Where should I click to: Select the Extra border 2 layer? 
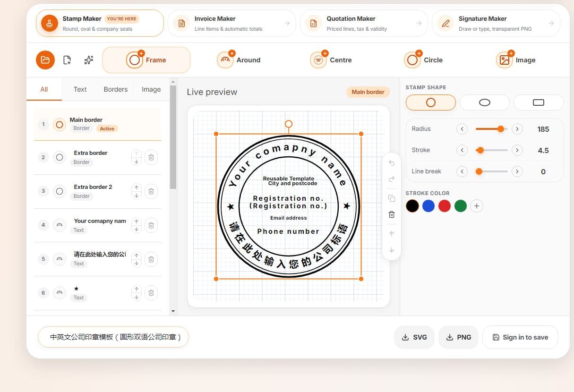97,191
